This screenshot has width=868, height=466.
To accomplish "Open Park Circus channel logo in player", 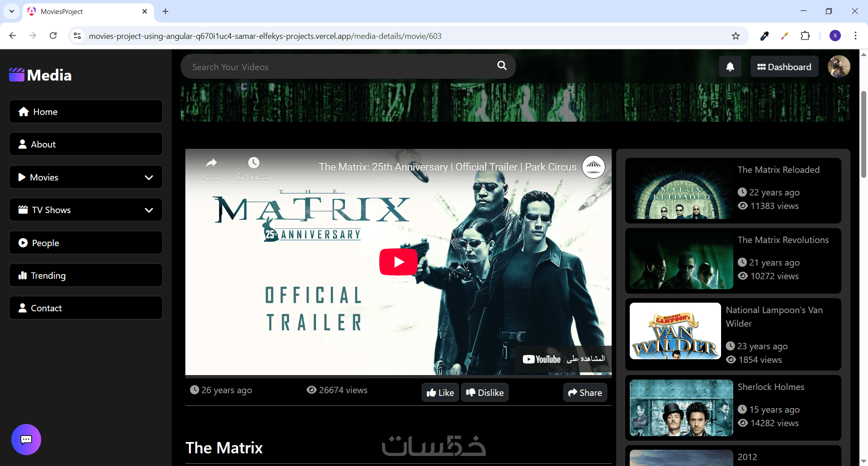I will pos(594,167).
